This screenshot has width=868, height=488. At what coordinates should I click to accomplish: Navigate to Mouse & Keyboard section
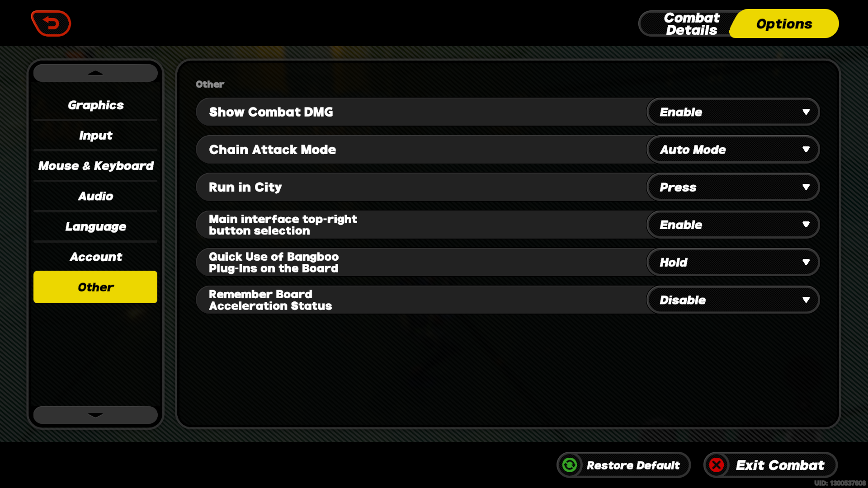pyautogui.click(x=96, y=166)
